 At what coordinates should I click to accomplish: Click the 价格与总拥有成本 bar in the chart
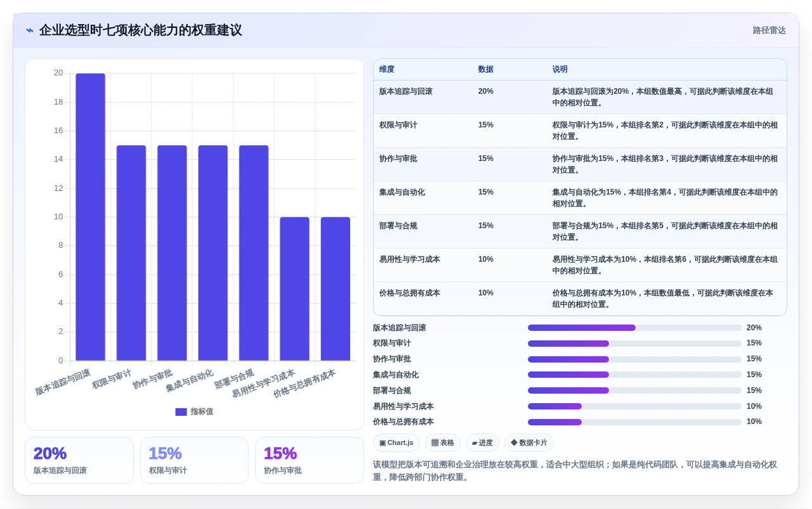click(336, 289)
